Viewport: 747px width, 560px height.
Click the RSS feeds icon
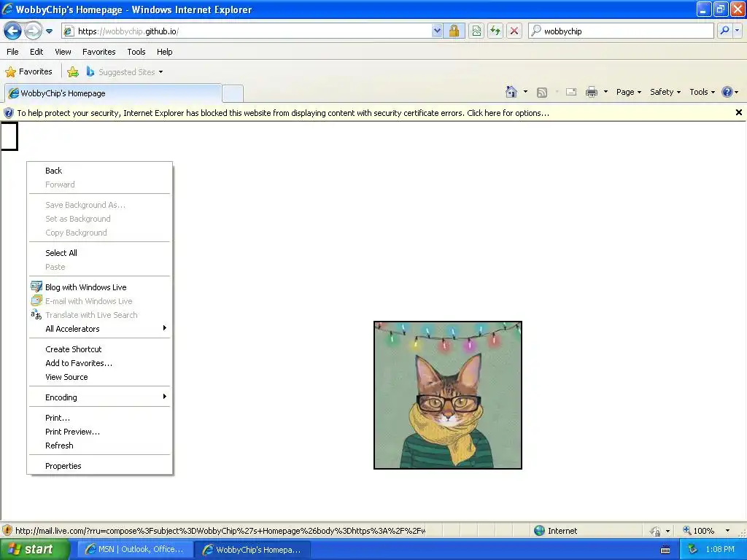coord(542,93)
